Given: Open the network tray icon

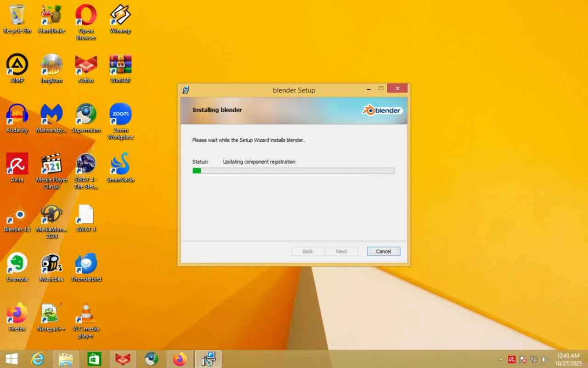Looking at the screenshot, I should 534,359.
